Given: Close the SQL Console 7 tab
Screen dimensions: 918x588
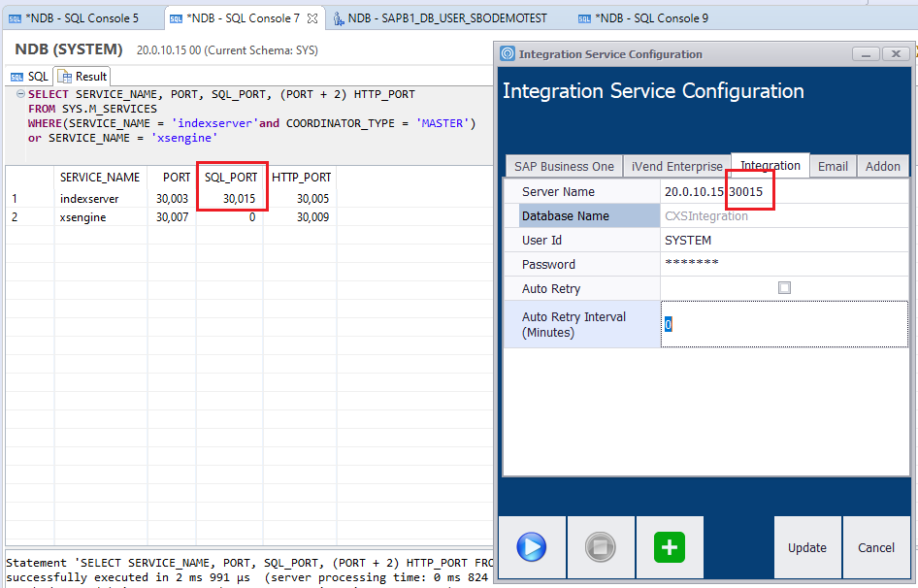Looking at the screenshot, I should [x=312, y=18].
